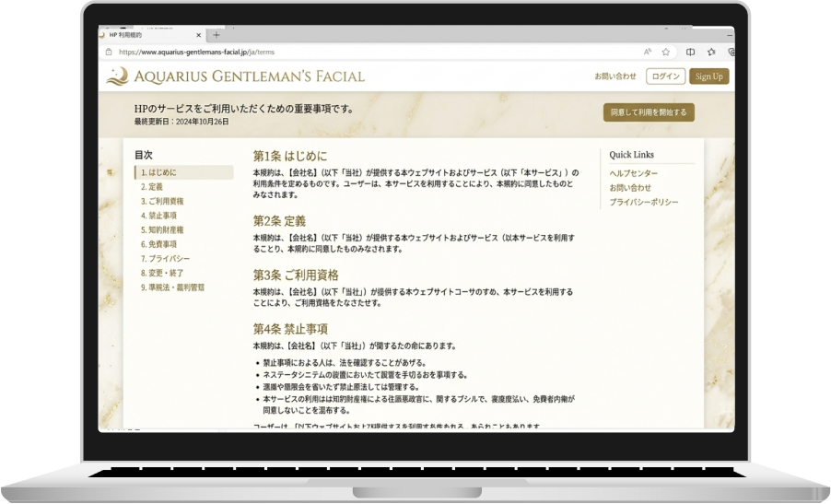The height and width of the screenshot is (504, 831).
Task: Jump to 9. 準拠法・裁判管轄 in contents
Action: coord(172,287)
